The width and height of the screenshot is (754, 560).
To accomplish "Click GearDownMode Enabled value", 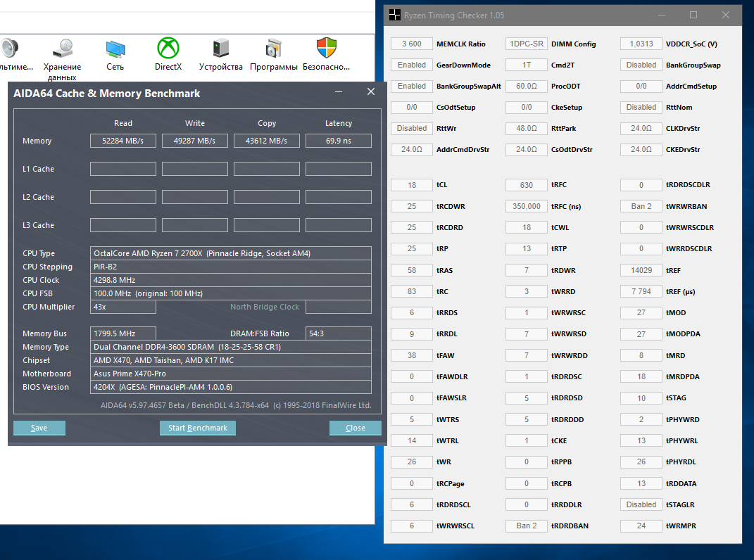I will click(412, 65).
